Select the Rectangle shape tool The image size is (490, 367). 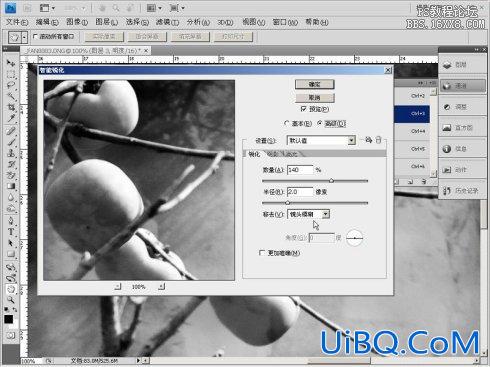point(11,254)
